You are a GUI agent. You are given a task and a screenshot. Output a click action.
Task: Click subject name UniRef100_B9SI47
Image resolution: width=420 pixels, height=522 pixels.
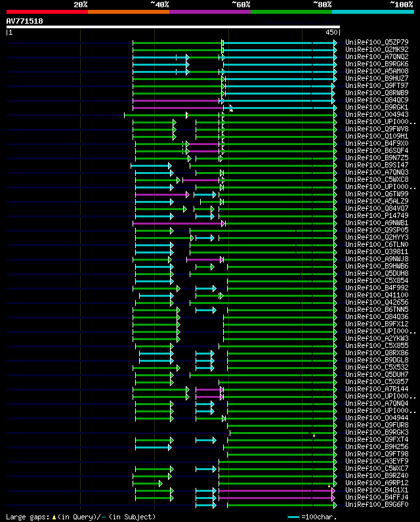point(377,165)
